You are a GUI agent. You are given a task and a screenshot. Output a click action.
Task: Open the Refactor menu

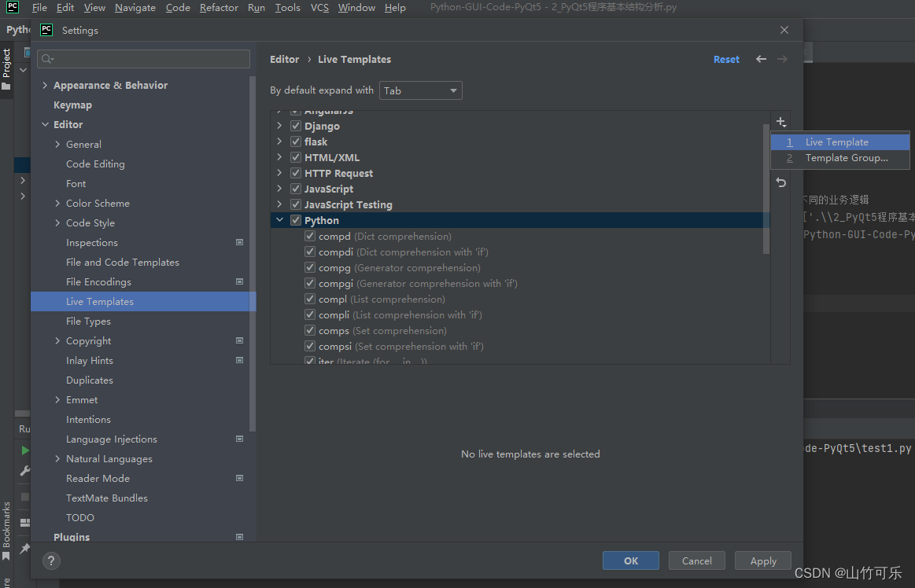219,8
